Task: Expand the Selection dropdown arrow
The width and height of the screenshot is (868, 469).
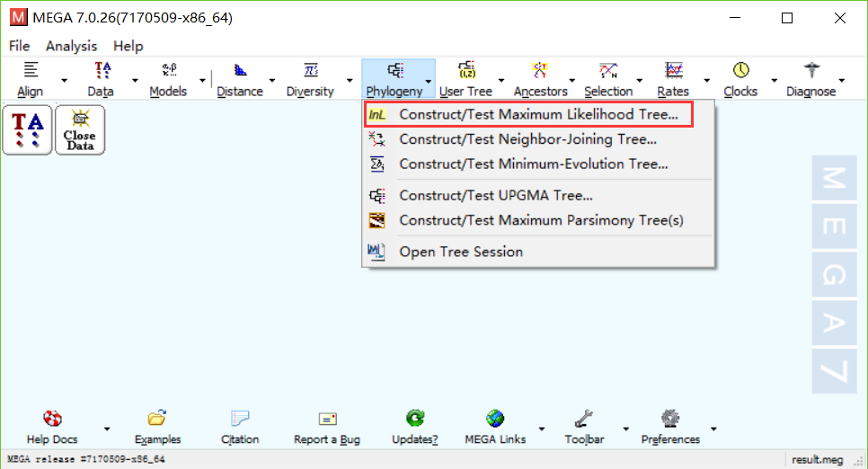Action: click(x=640, y=80)
